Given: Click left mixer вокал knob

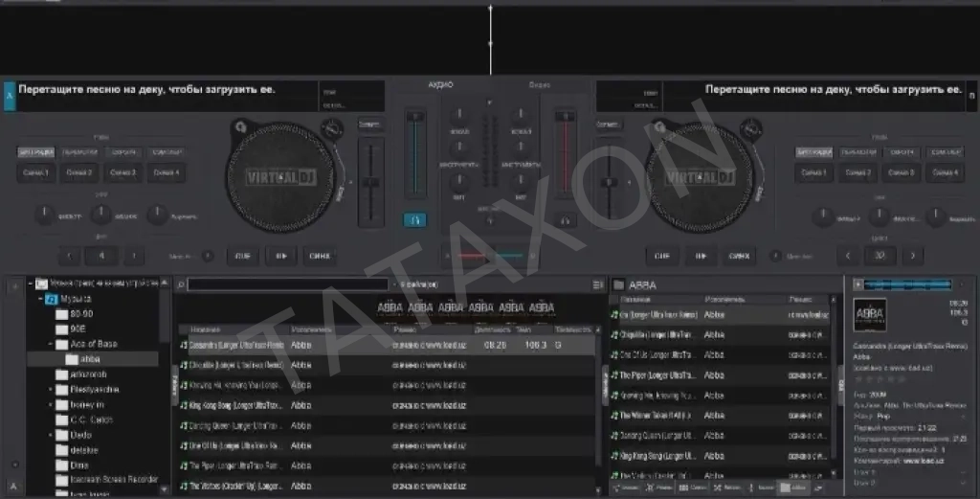Looking at the screenshot, I should (x=459, y=115).
